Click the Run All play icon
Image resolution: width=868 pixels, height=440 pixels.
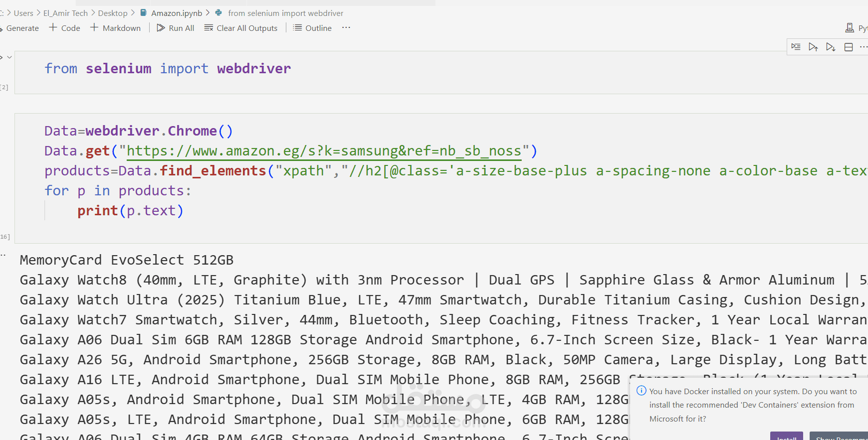coord(161,28)
